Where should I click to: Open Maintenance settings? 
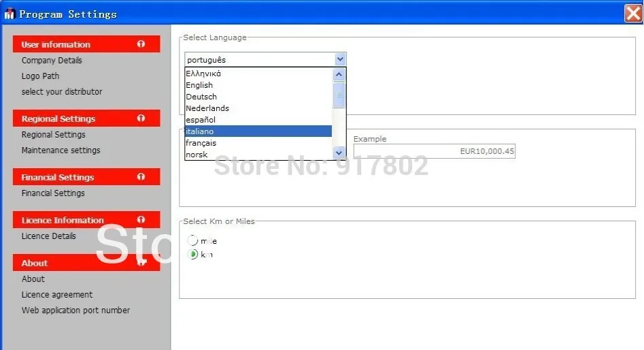(61, 150)
